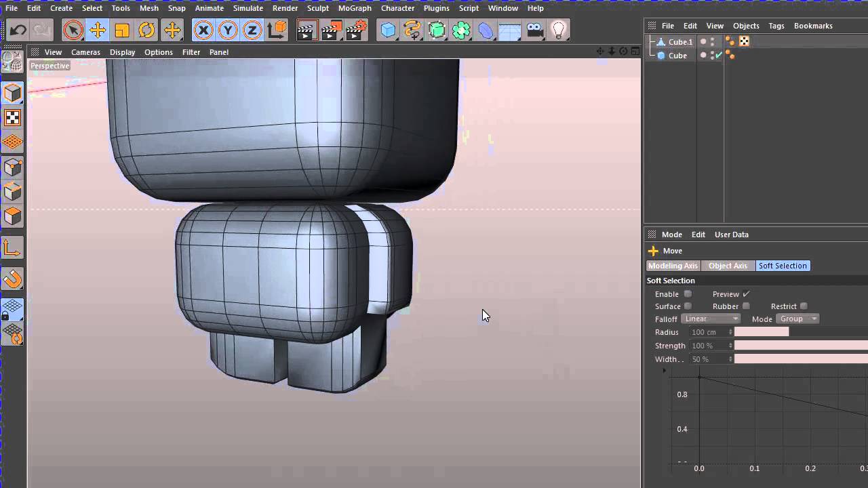
Task: Add a light object
Action: click(559, 30)
